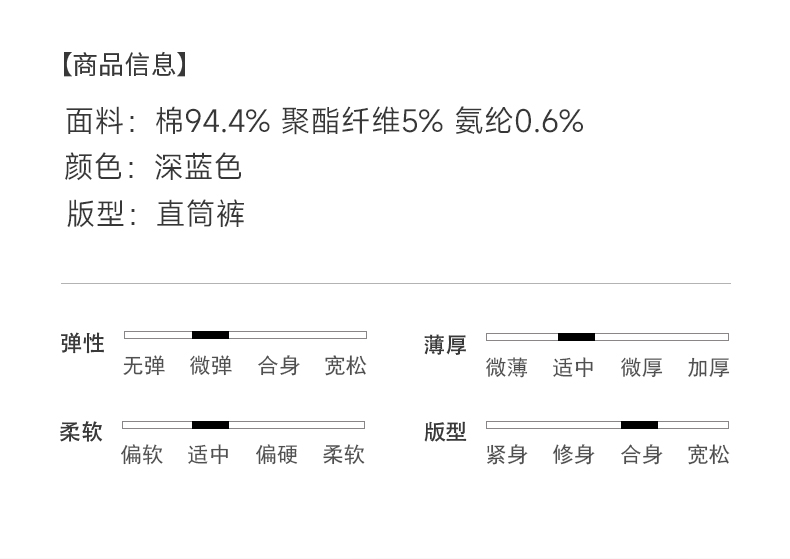Click the 适中 label under 薄厚 slider
This screenshot has width=790, height=559.
[574, 368]
